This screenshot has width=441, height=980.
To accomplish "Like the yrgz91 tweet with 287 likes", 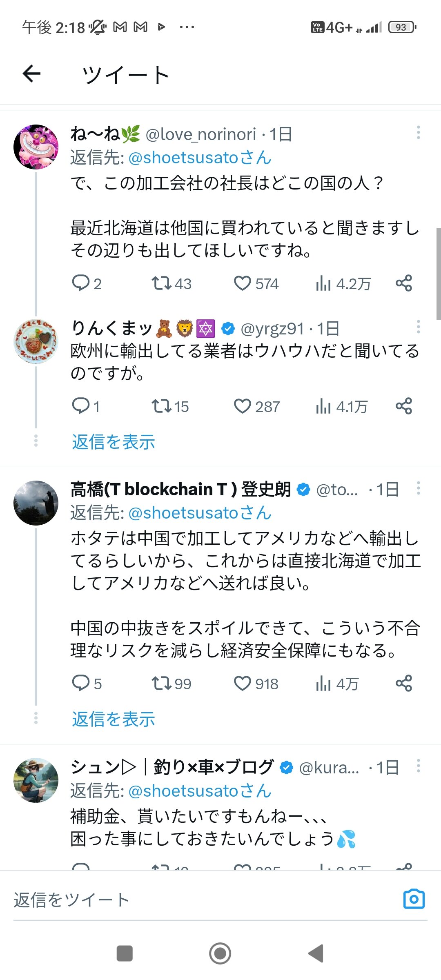I will [x=242, y=406].
